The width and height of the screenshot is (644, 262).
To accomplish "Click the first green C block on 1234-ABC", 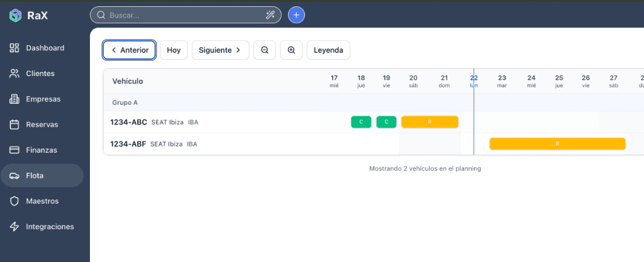I will point(361,122).
